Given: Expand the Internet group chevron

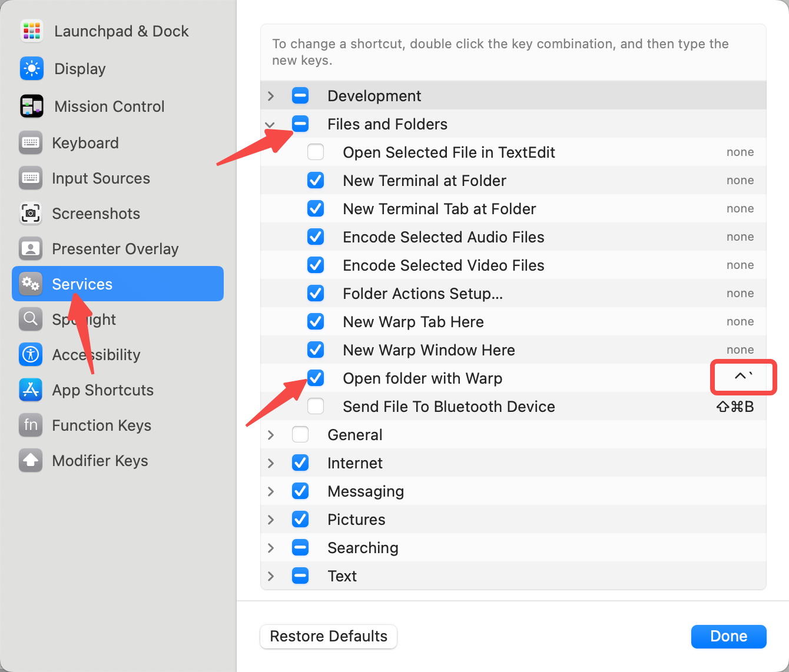Looking at the screenshot, I should 271,463.
